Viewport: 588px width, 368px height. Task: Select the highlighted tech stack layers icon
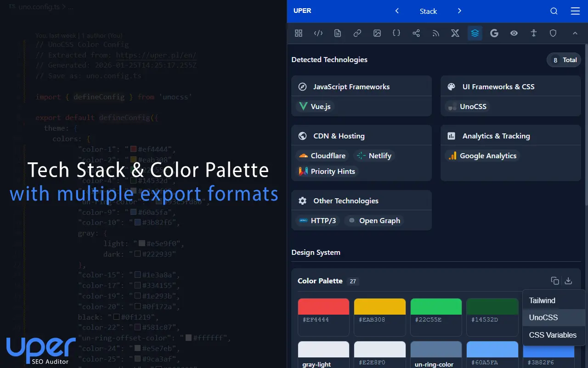475,33
